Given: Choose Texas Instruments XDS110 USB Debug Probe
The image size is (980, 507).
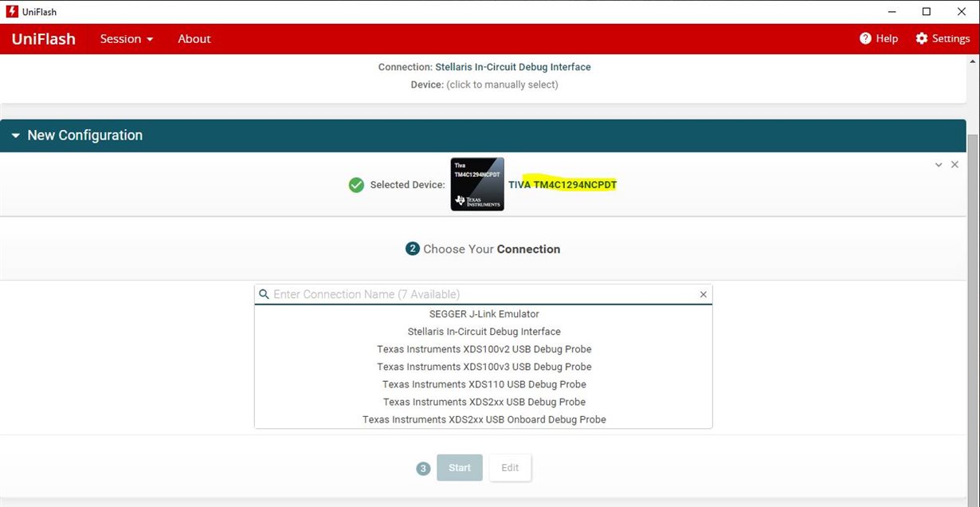Looking at the screenshot, I should coord(484,384).
